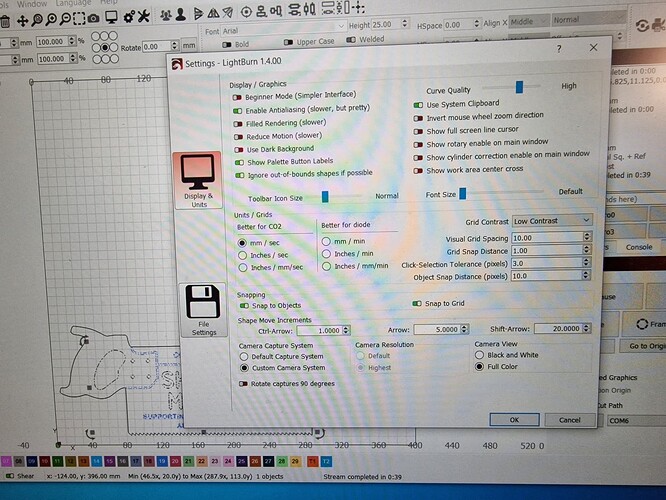Screen dimensions: 666x500
Task: Open the Window menu
Action: coord(32,4)
